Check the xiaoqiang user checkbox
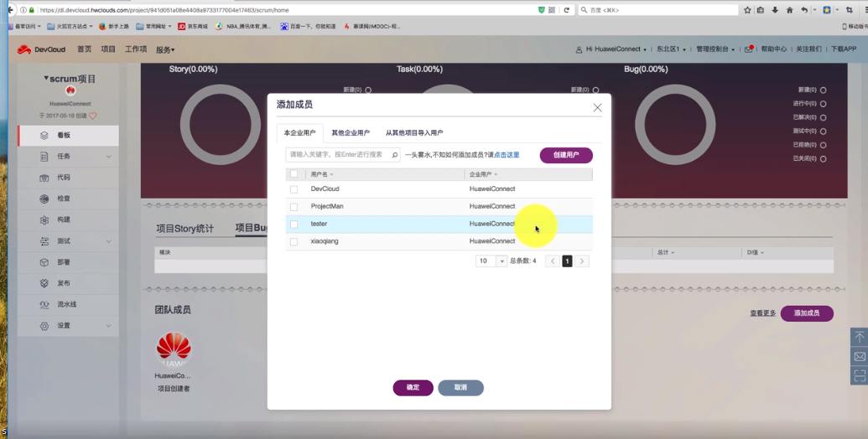Screen dimensions: 868x439 [294, 241]
